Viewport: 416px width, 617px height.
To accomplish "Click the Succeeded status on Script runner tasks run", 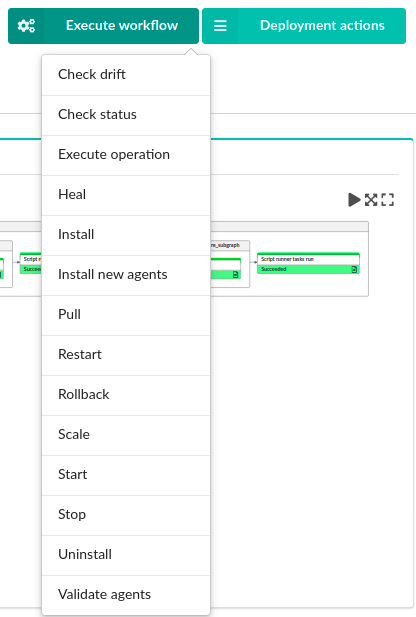I will click(x=274, y=269).
